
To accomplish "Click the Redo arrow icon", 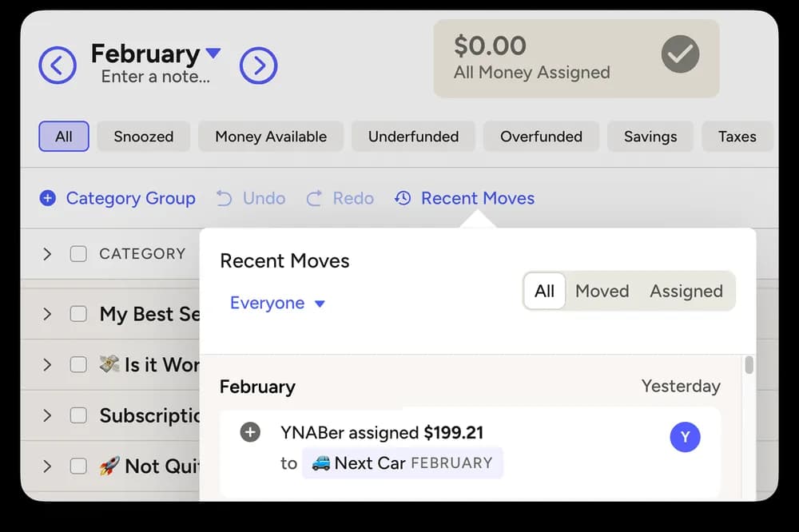I will [314, 198].
